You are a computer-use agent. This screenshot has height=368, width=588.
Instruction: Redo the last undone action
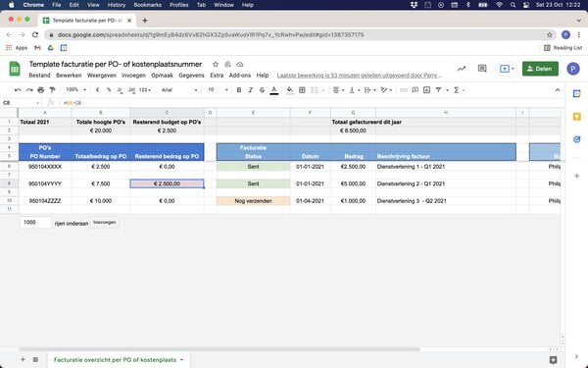coord(29,90)
